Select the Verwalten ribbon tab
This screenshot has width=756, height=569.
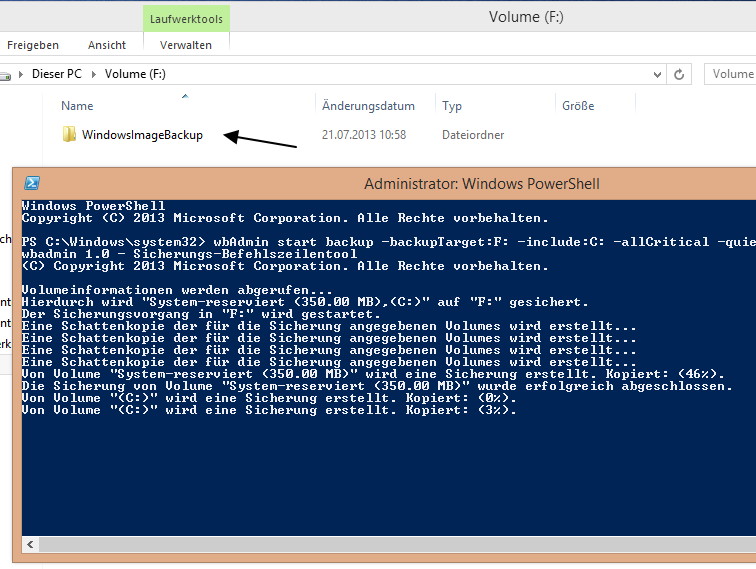click(x=186, y=45)
